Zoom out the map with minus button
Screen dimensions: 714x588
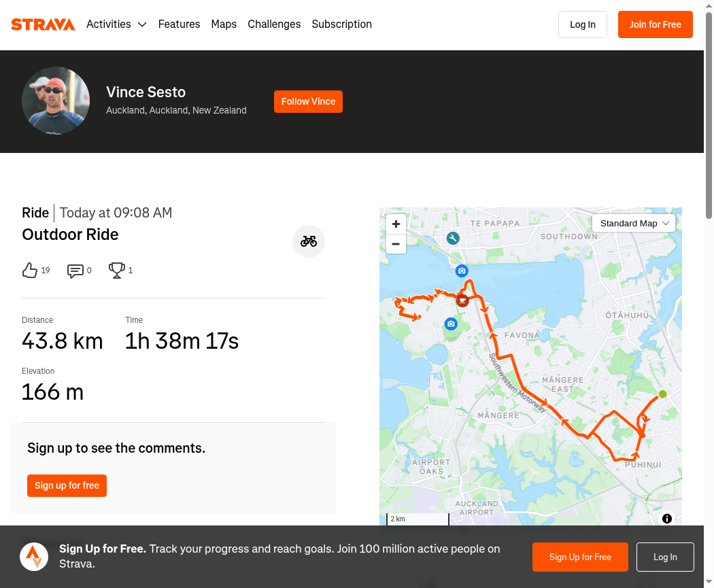(396, 244)
